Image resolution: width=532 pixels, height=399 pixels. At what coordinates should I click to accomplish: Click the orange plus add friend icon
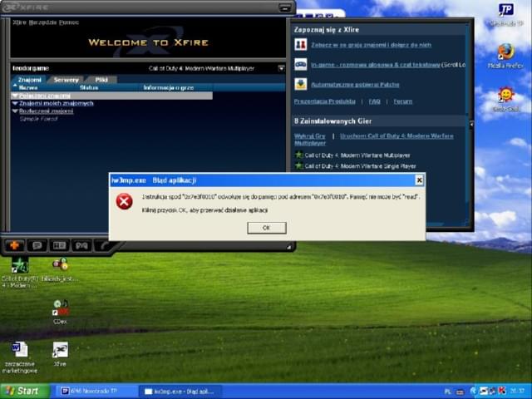(x=15, y=245)
